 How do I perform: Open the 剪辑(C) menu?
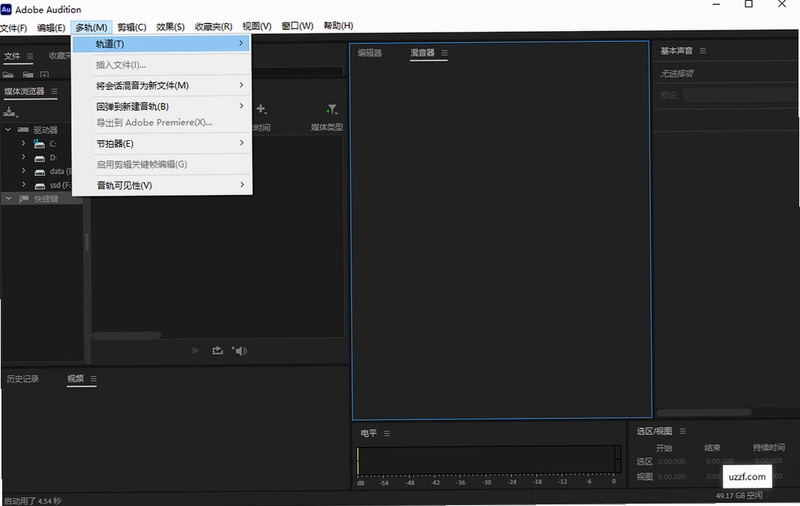pyautogui.click(x=132, y=27)
